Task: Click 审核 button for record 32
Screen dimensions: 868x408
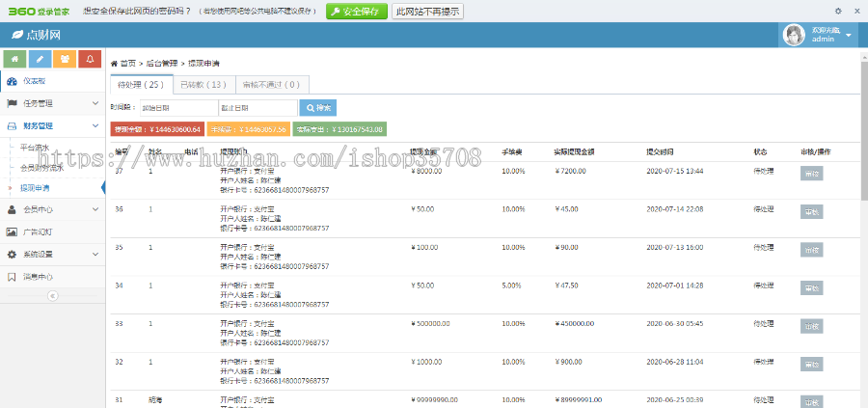Action: click(x=811, y=364)
